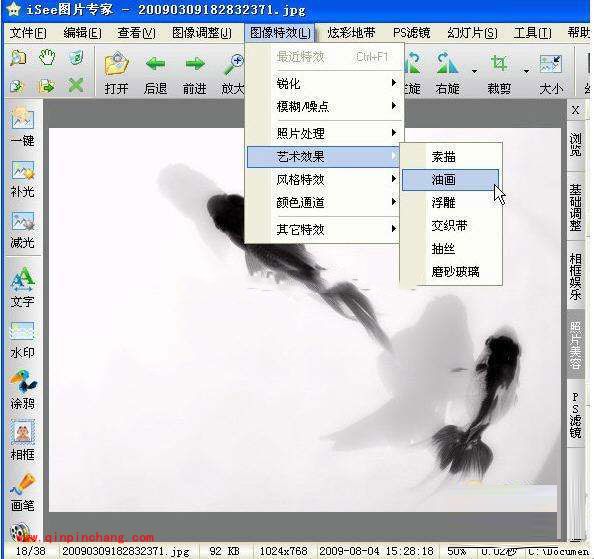Expand the 风格特效 submenu
The height and width of the screenshot is (559, 594).
coord(323,179)
